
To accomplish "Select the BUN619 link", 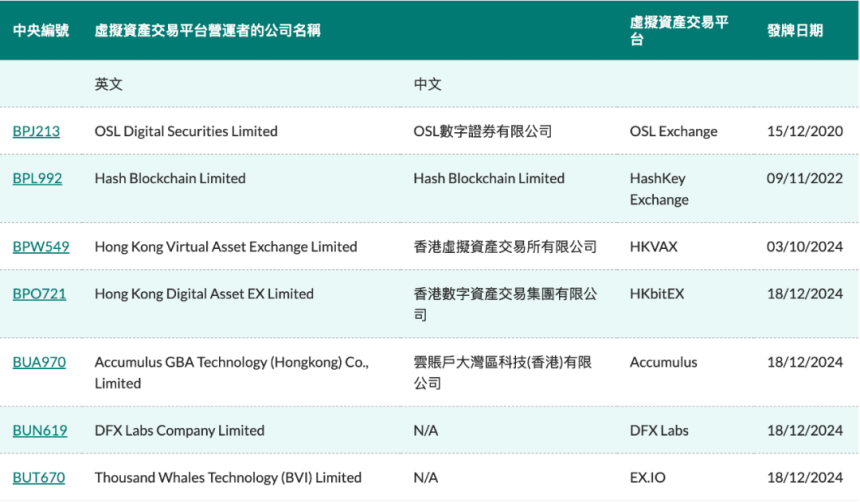I will click(x=40, y=430).
